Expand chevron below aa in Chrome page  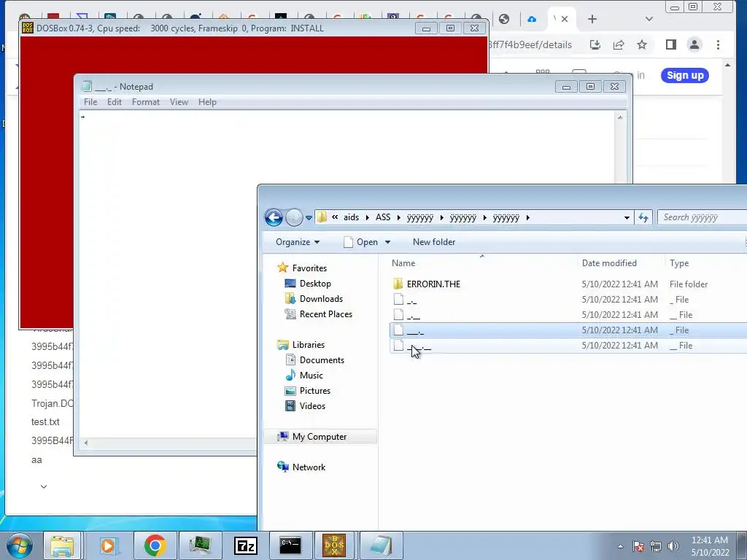pyautogui.click(x=44, y=486)
